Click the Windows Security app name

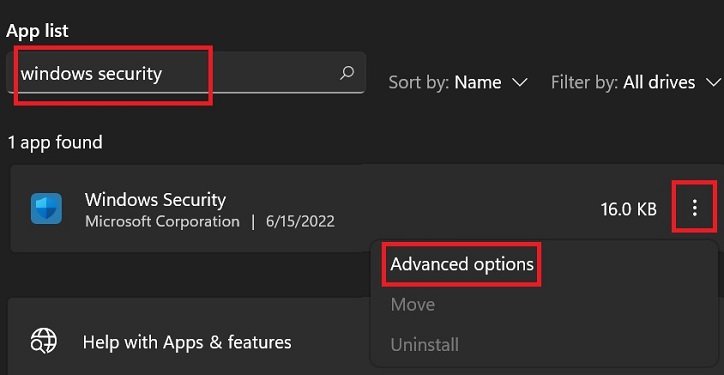(155, 200)
